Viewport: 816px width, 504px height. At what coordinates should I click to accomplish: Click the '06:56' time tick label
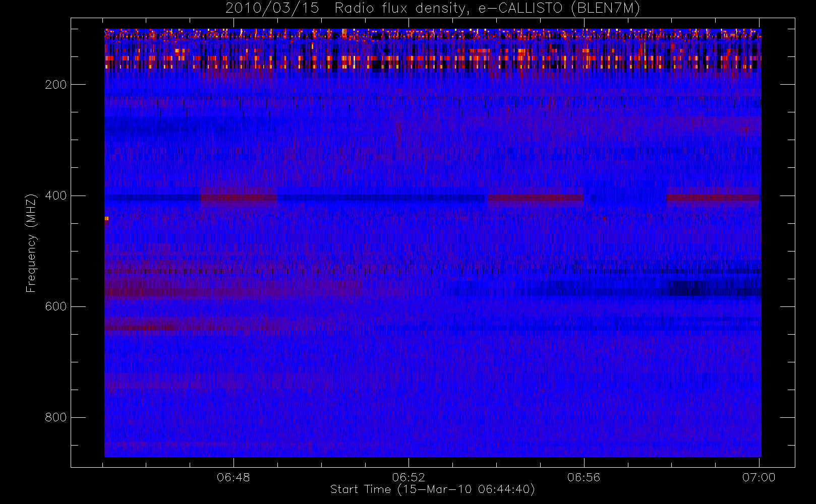click(x=584, y=477)
